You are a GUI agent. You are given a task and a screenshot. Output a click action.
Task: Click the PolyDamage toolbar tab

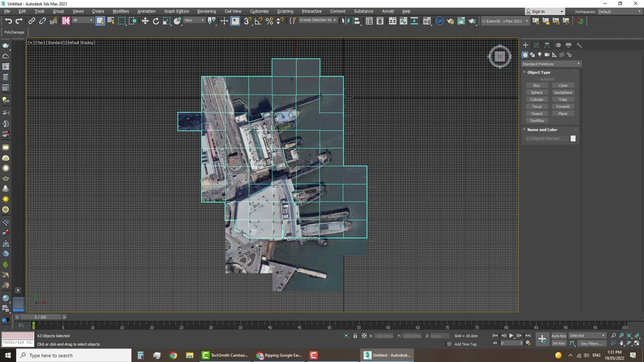(14, 32)
